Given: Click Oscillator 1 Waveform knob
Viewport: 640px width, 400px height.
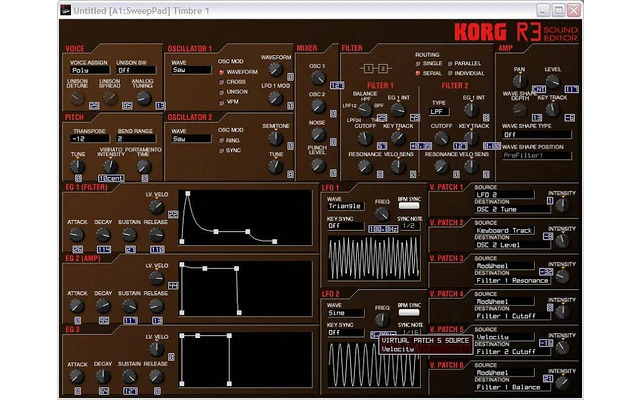Looking at the screenshot, I should pos(276,69).
